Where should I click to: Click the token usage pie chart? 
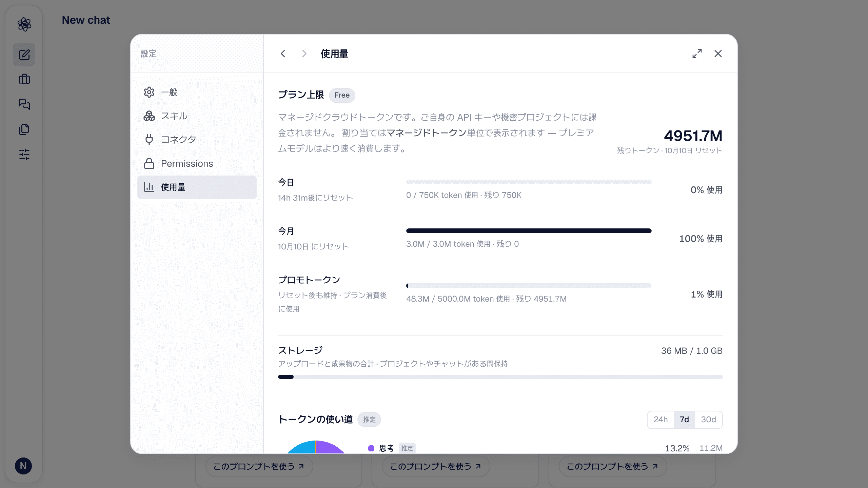[316, 447]
